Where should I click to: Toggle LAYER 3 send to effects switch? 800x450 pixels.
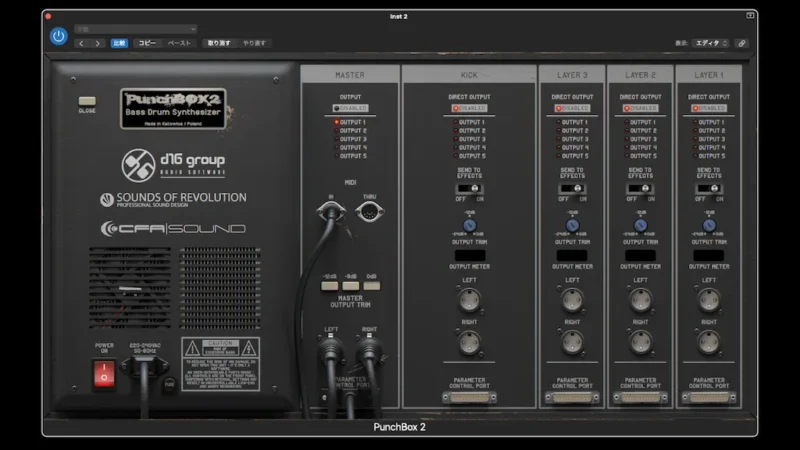tap(572, 188)
